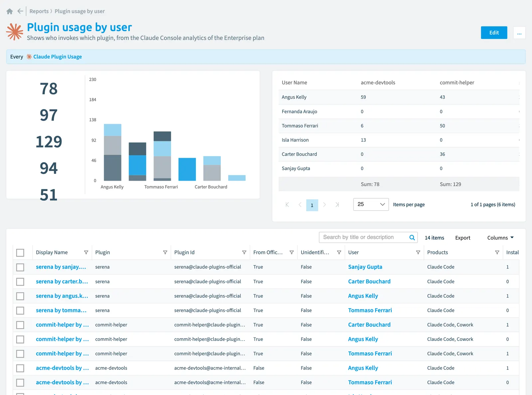Click the back arrow icon
Image resolution: width=532 pixels, height=395 pixels.
20,11
